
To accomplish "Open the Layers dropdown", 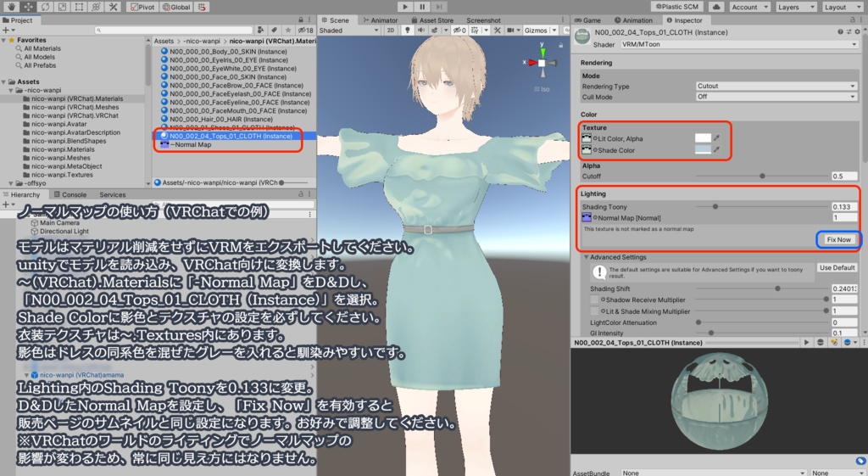I will pos(795,7).
